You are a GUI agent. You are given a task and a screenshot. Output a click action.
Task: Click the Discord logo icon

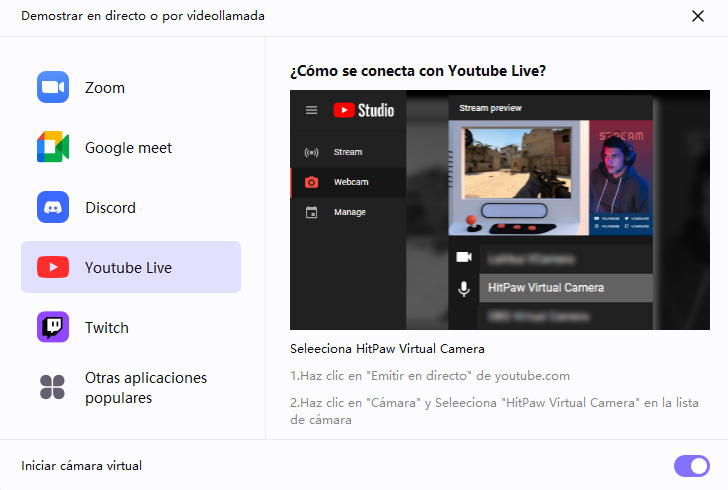[x=53, y=207]
